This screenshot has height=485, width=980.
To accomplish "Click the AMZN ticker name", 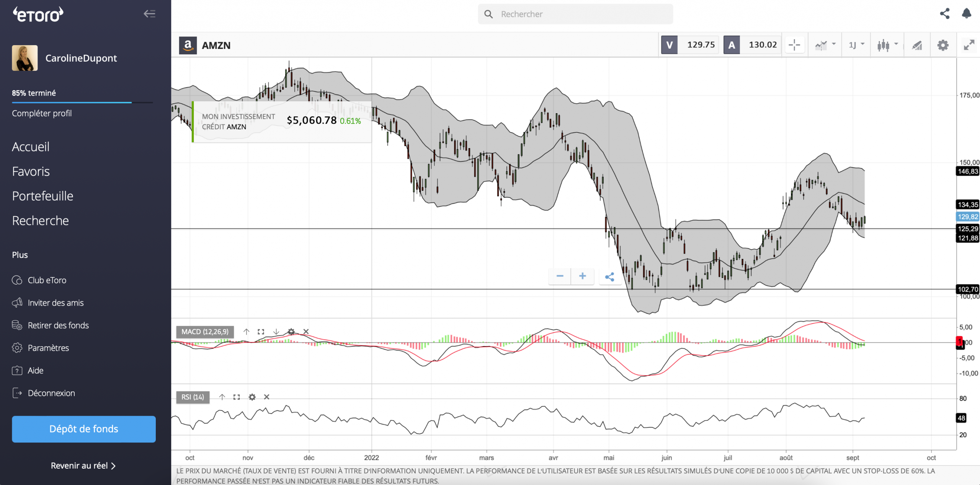I will pos(216,46).
